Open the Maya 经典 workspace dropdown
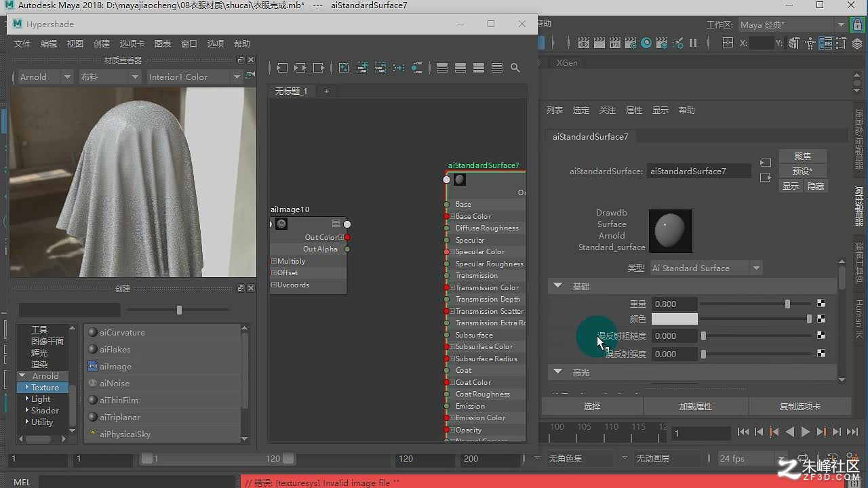Screen dimensions: 868x488 (x=792, y=24)
